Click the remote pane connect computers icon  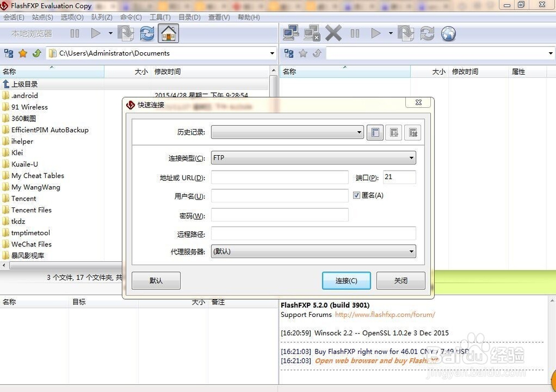point(291,33)
